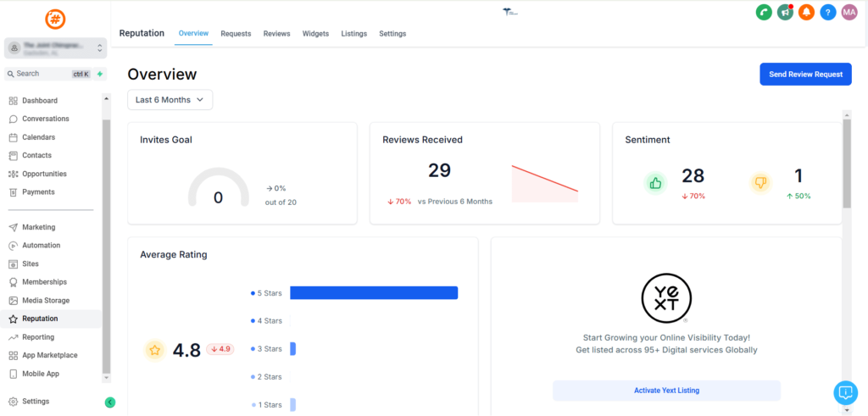Open the megaphone announcements icon
The height and width of the screenshot is (416, 868).
tap(786, 12)
